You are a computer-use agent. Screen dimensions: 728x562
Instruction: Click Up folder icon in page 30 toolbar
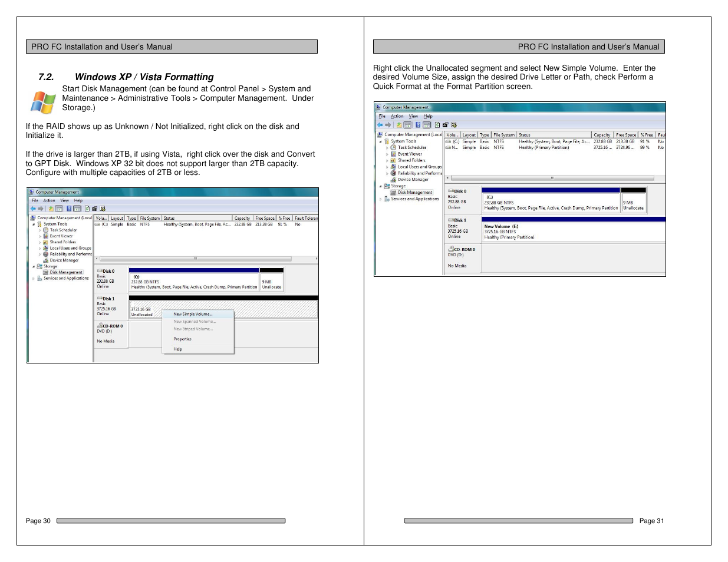point(51,209)
